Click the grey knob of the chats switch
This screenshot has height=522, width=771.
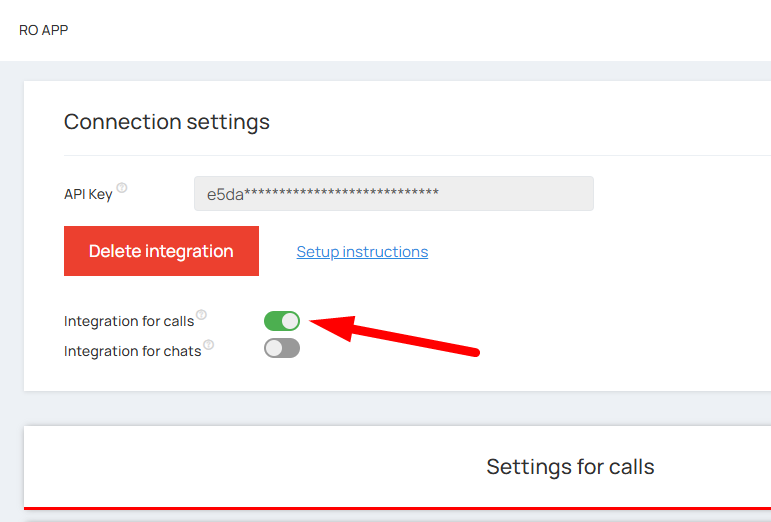(x=274, y=348)
